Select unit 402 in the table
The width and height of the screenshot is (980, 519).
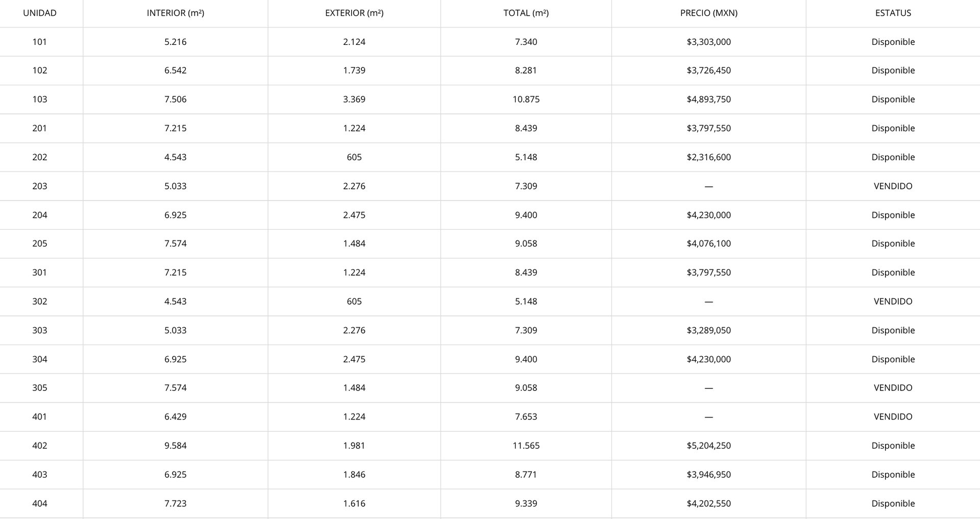pos(40,446)
